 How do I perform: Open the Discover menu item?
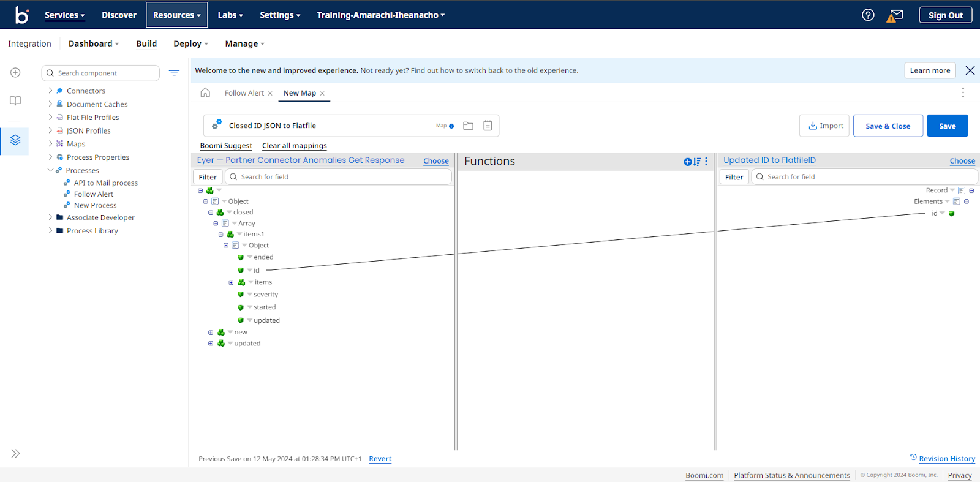pos(119,15)
